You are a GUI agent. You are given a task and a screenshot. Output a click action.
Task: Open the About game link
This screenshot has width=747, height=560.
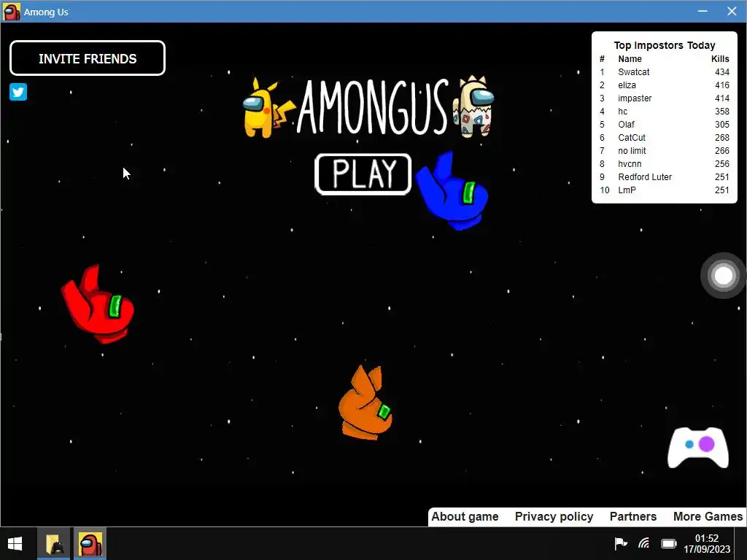pyautogui.click(x=465, y=517)
